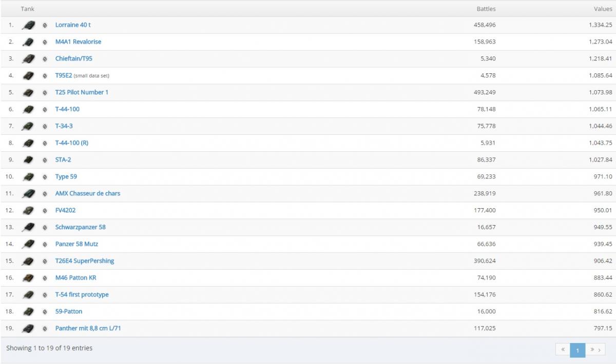Click the T26E4 SuperPershing tank icon
Image resolution: width=616 pixels, height=364 pixels.
[x=28, y=261]
